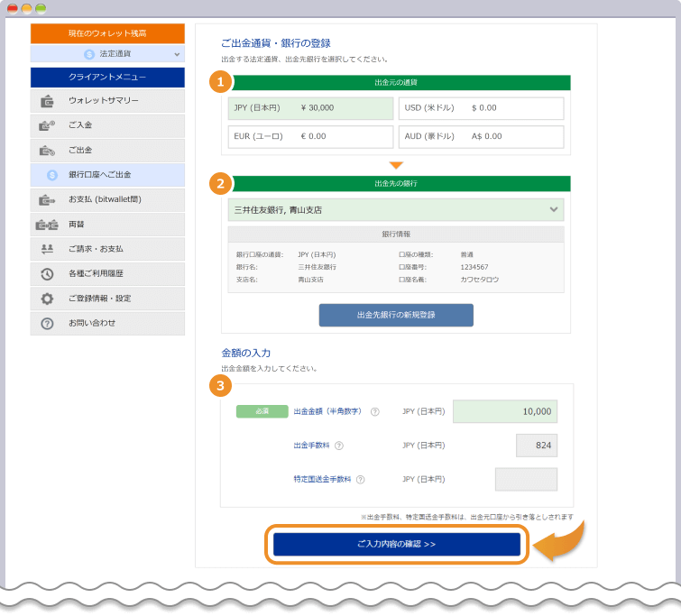Click the question mark icon beside お問い合わせ
The height and width of the screenshot is (616, 681).
[47, 324]
